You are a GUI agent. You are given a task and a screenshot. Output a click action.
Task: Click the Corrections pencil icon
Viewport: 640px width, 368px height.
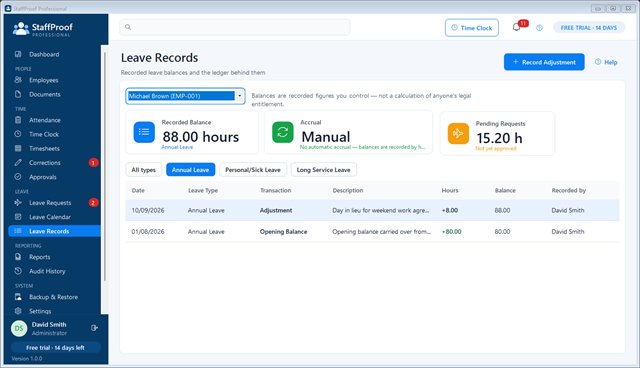18,162
